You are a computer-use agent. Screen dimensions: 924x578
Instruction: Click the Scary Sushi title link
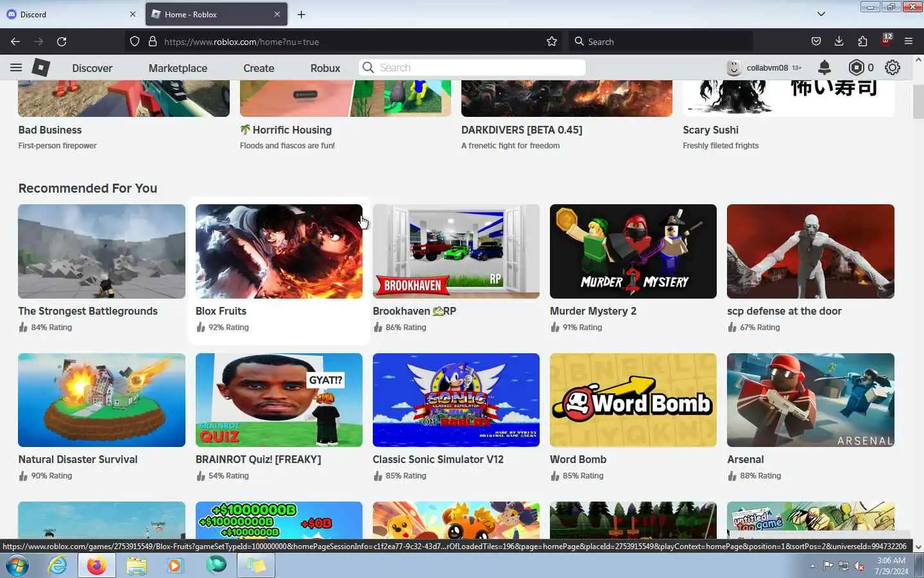(x=710, y=130)
